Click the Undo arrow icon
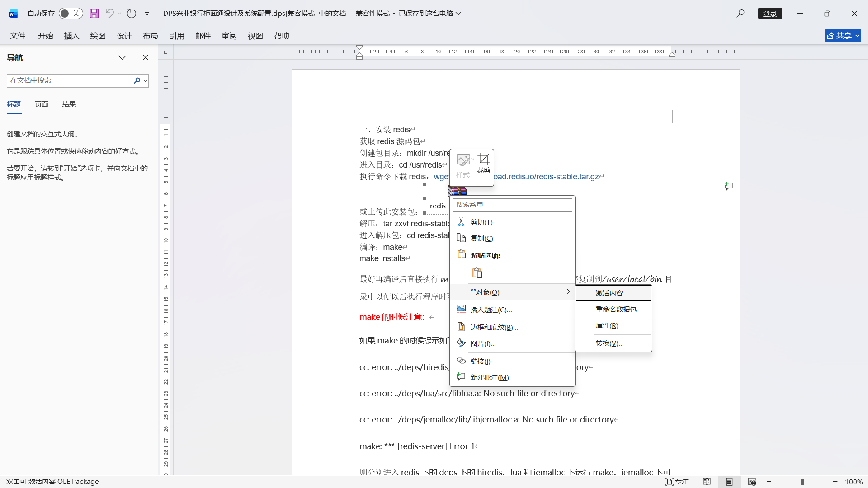 coord(109,14)
